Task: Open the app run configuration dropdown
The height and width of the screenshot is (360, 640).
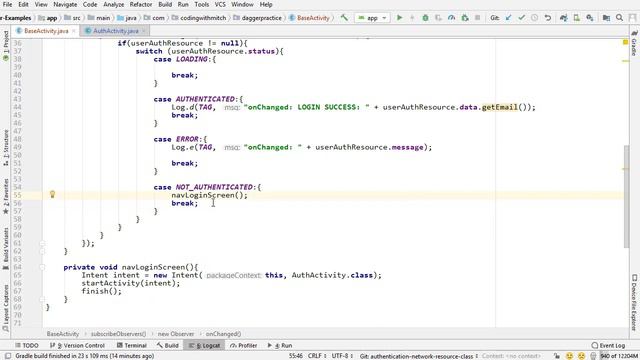Action: 372,18
